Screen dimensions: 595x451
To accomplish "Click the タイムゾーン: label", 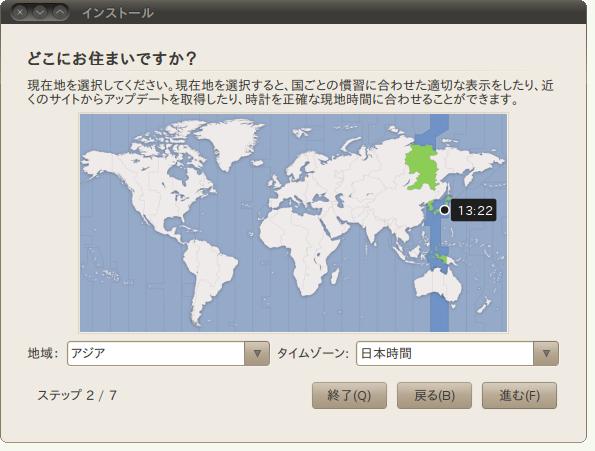I will click(x=313, y=353).
